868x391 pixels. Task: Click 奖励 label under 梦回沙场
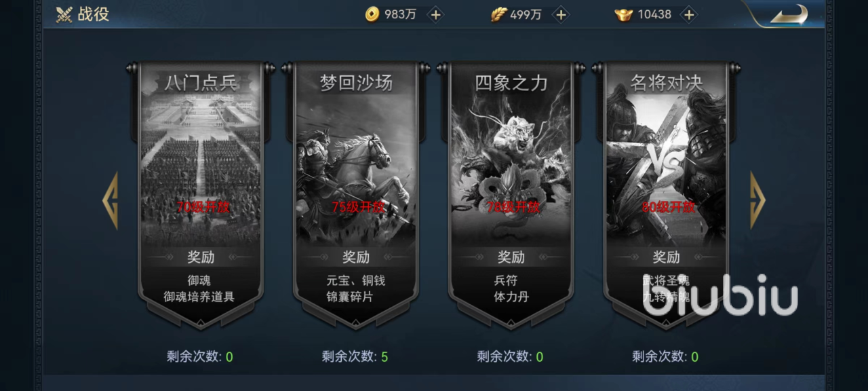tap(356, 257)
